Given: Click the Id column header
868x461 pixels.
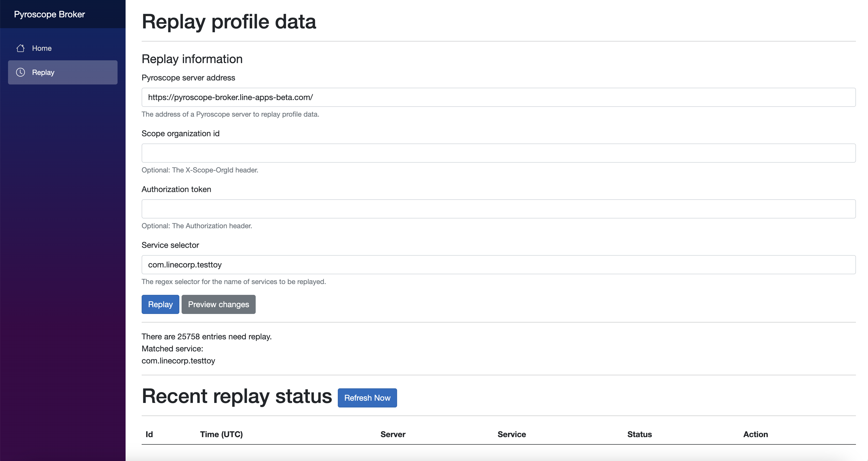Looking at the screenshot, I should (149, 434).
